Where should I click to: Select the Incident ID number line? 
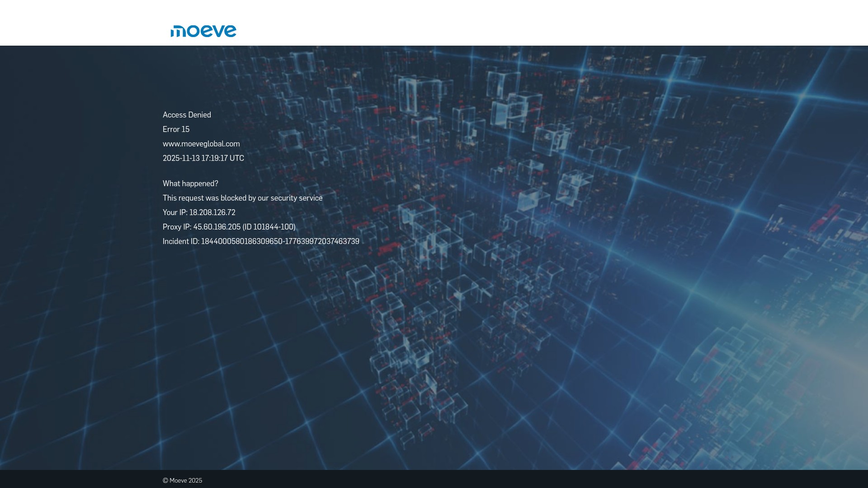(x=261, y=241)
